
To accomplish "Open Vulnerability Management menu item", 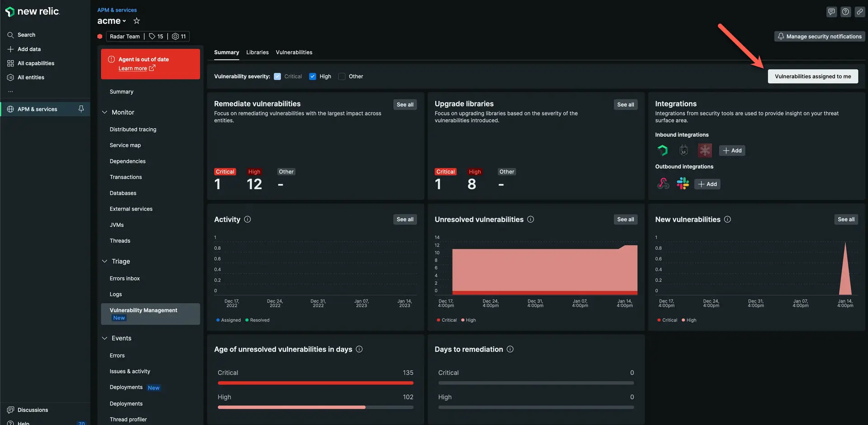I will click(x=151, y=314).
